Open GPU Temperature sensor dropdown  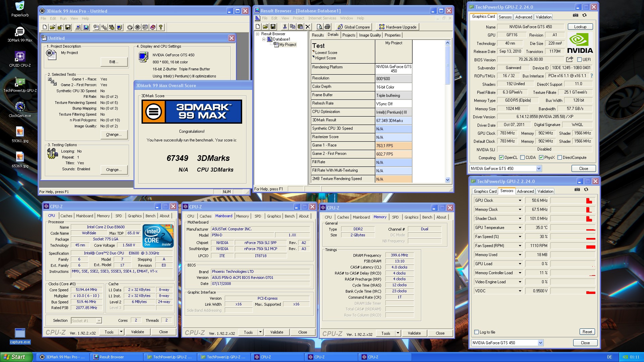coord(520,228)
